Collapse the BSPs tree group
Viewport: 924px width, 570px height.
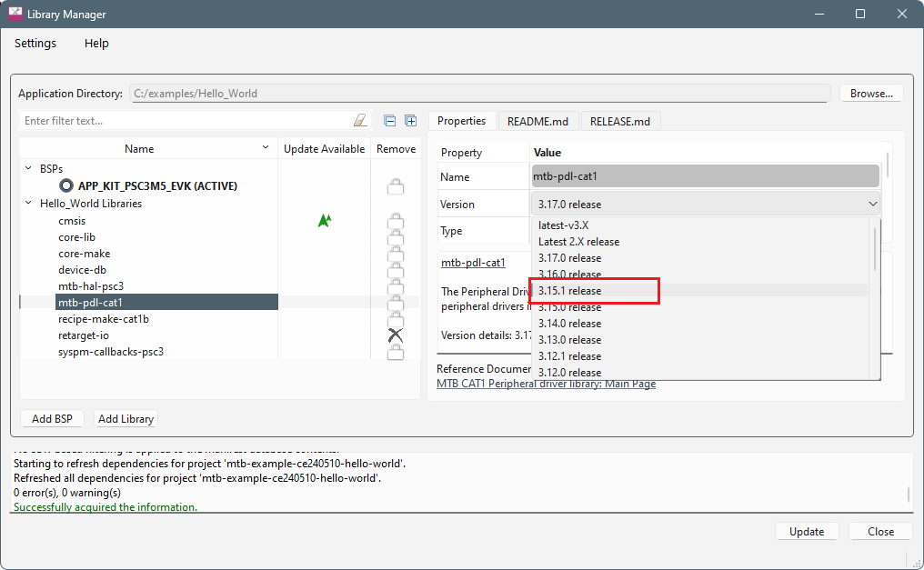point(28,169)
